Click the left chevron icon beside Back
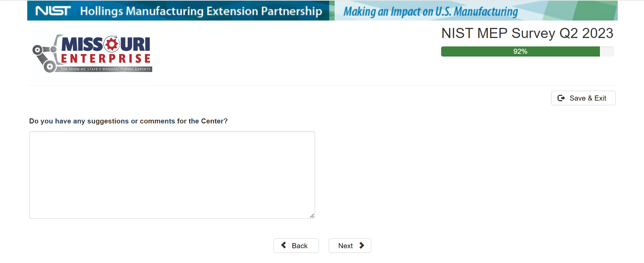This screenshot has height=263, width=644. [284, 246]
